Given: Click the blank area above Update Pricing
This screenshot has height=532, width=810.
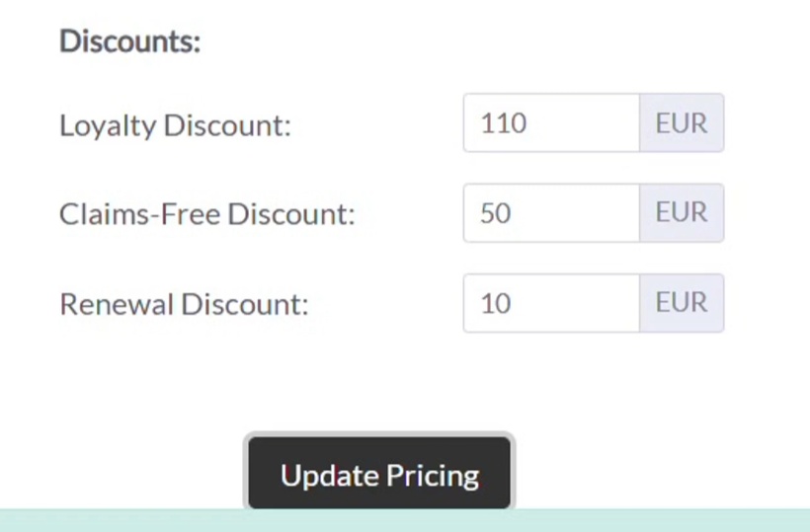Looking at the screenshot, I should point(379,382).
